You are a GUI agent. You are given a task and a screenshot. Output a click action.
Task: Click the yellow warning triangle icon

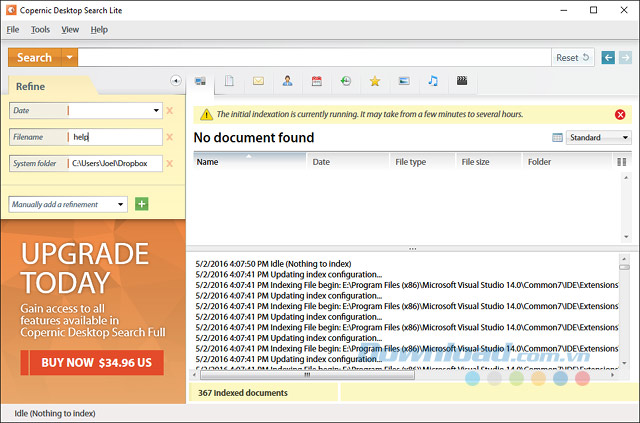tap(206, 115)
